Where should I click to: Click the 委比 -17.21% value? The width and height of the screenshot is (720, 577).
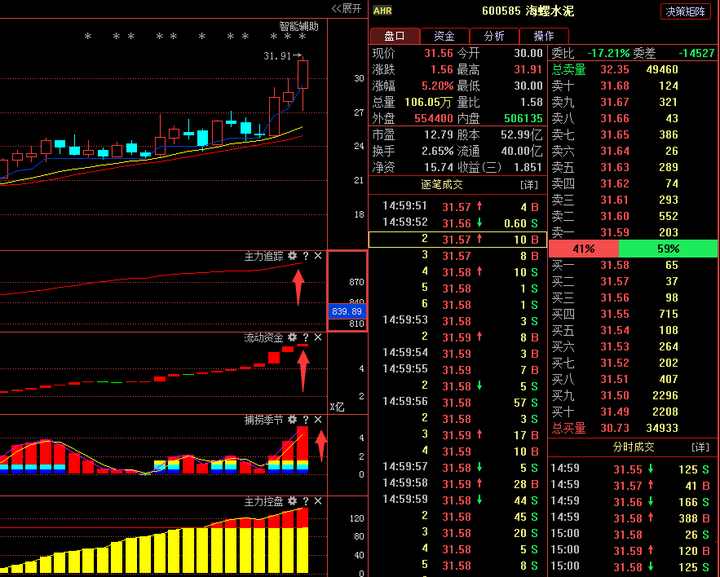[x=608, y=53]
